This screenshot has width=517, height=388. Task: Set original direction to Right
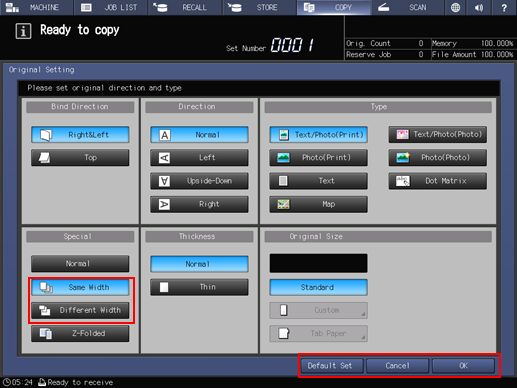pos(199,204)
